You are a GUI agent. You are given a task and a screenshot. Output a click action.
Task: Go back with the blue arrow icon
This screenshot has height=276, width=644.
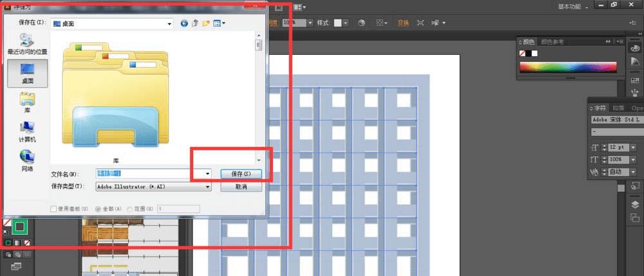tap(184, 23)
